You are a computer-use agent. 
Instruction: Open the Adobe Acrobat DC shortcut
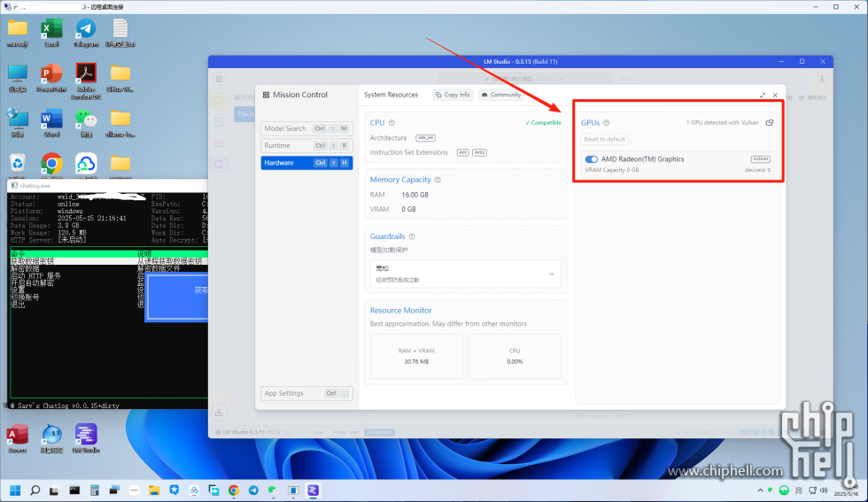coord(86,81)
